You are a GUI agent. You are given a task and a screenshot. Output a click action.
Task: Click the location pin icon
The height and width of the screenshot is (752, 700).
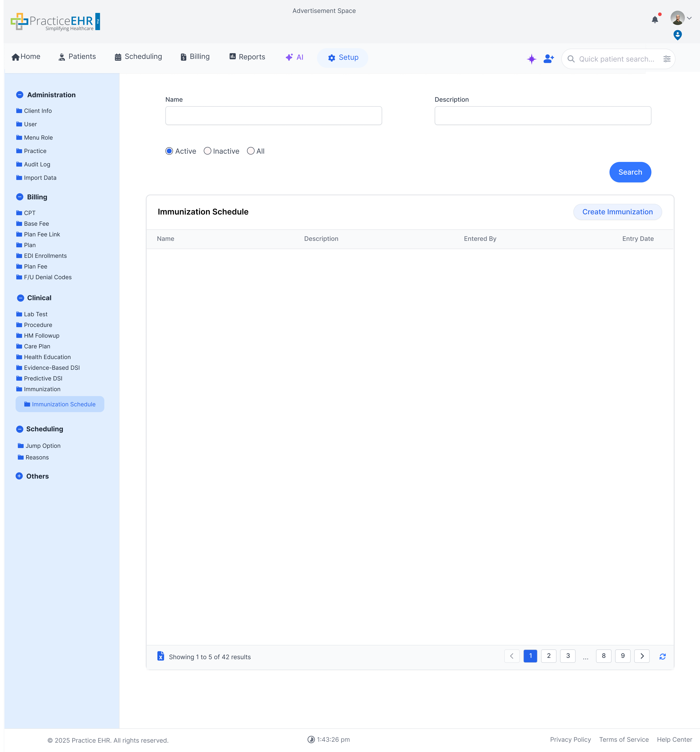(677, 35)
